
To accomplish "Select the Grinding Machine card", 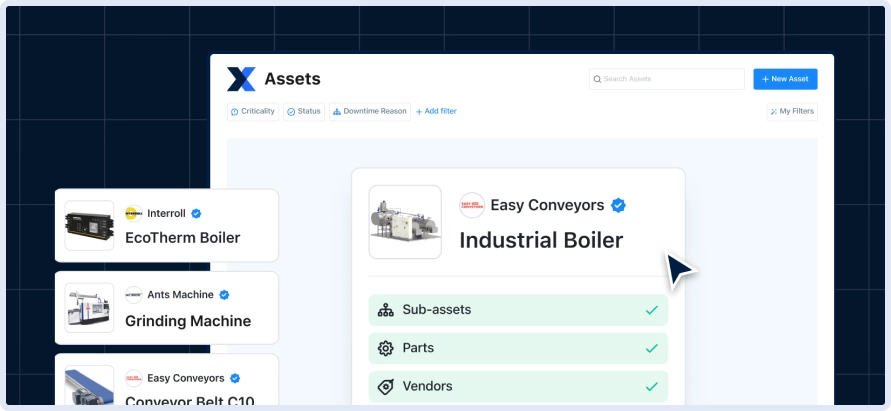I will tap(166, 308).
